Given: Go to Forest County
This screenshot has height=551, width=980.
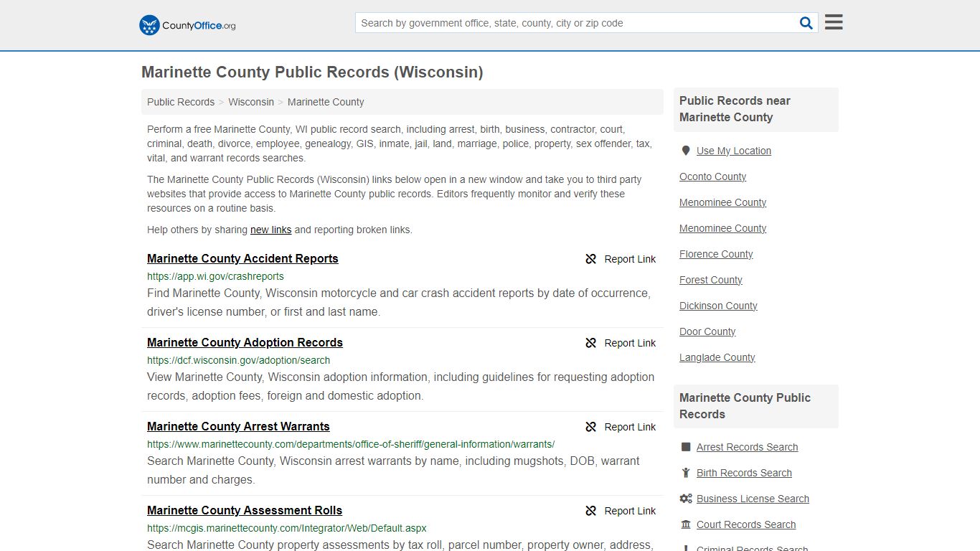Looking at the screenshot, I should 711,280.
